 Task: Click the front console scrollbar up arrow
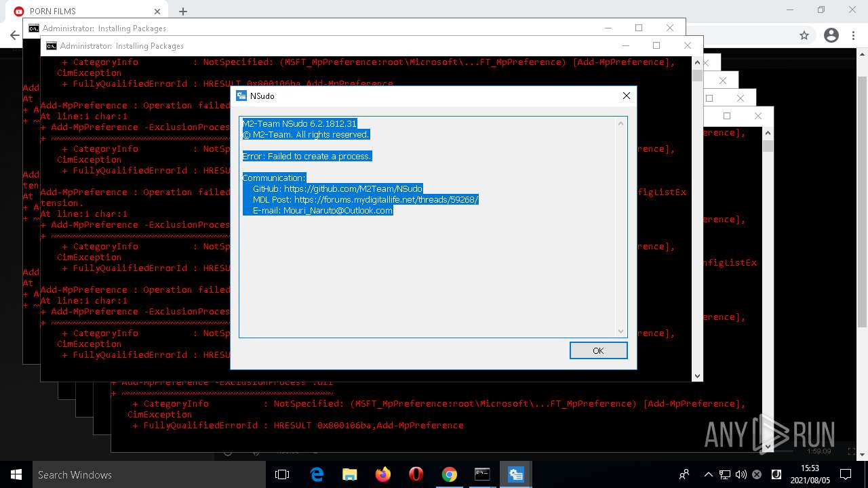697,62
